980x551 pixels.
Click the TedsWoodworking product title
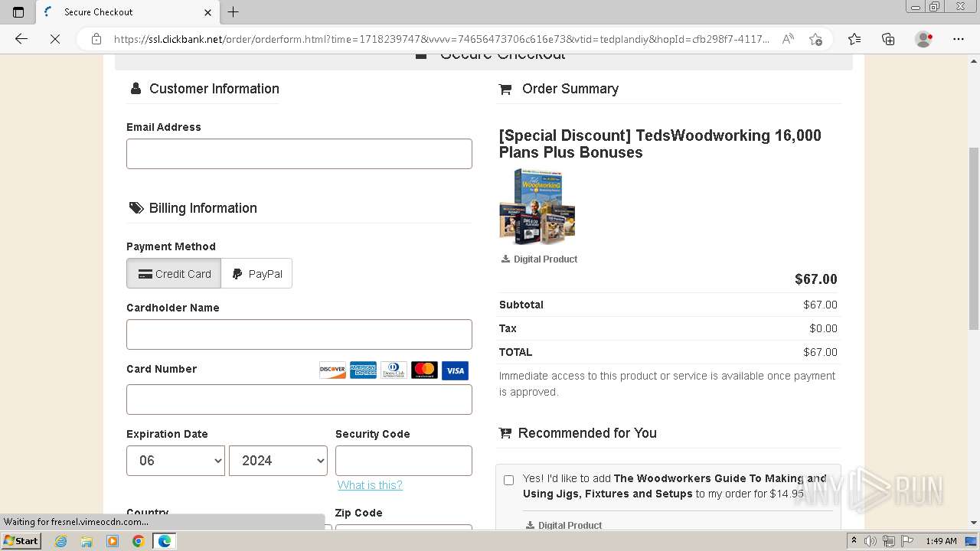point(660,144)
